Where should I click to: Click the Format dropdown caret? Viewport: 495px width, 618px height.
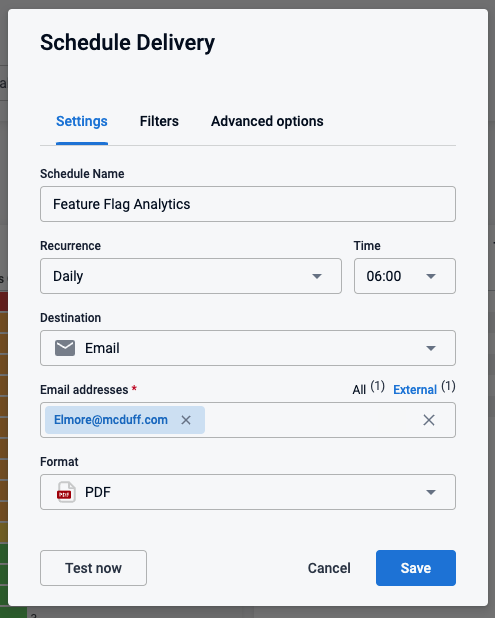(431, 492)
